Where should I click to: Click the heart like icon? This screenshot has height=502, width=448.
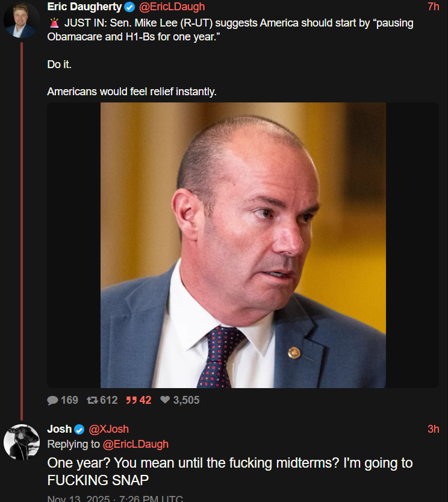pos(165,400)
